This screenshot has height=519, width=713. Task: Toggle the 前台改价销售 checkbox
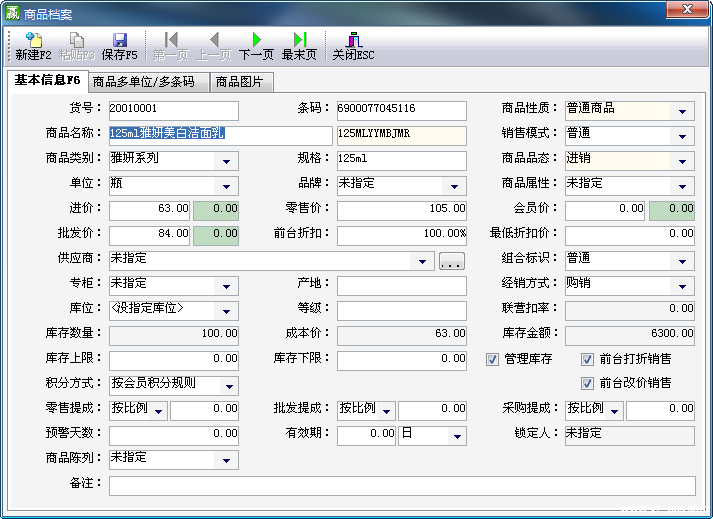click(587, 383)
